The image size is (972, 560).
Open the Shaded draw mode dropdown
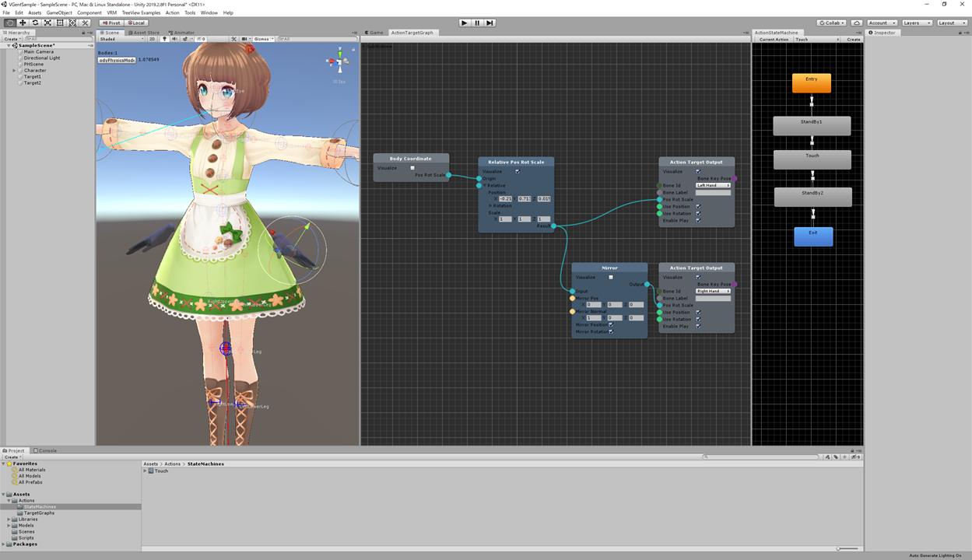121,39
